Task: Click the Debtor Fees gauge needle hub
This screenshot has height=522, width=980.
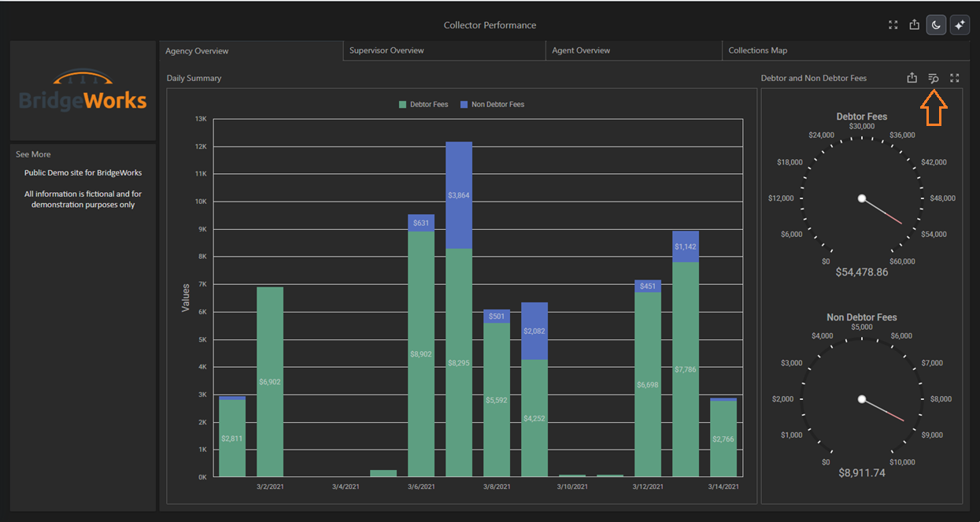Action: click(862, 198)
